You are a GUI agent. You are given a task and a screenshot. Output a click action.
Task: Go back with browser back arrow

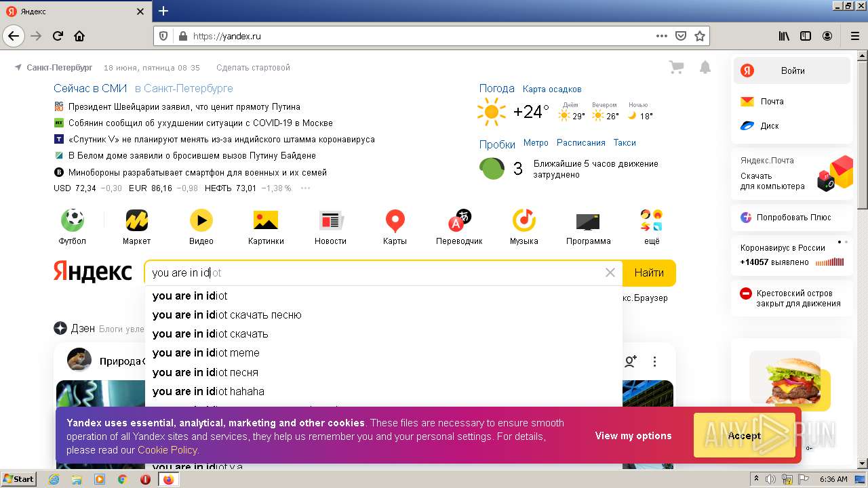coord(13,36)
